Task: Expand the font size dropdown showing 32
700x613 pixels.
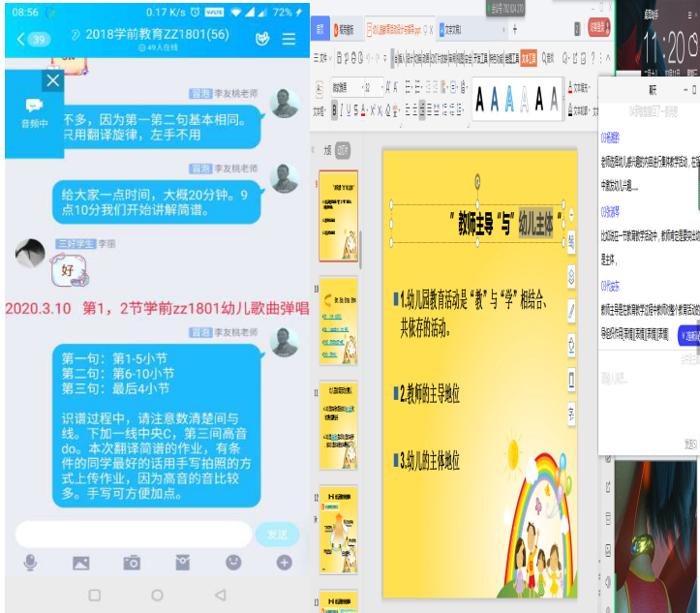Action: pos(379,87)
